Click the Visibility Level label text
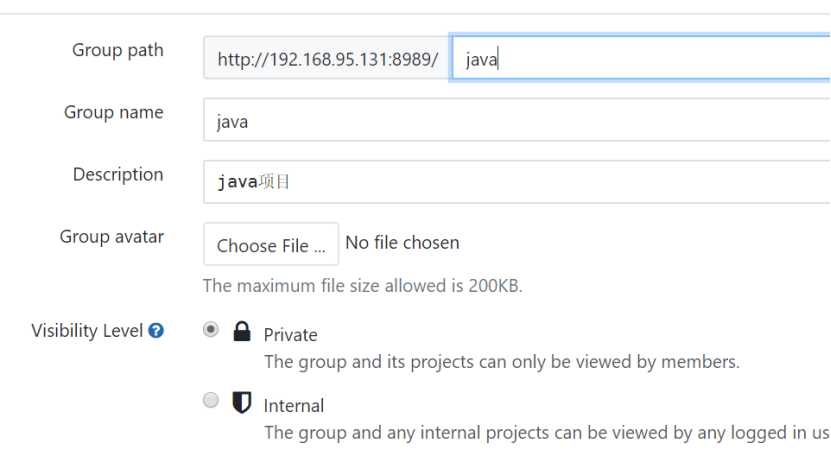This screenshot has width=831, height=457. pos(87,331)
